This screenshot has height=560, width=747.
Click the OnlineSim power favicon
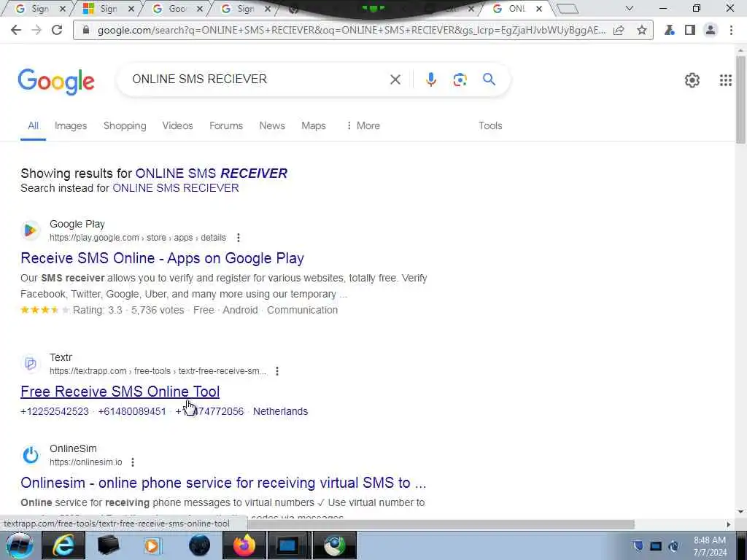coord(31,455)
